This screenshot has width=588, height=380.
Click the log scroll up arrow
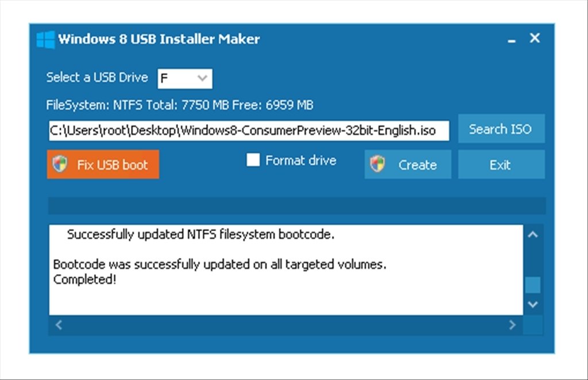[533, 235]
